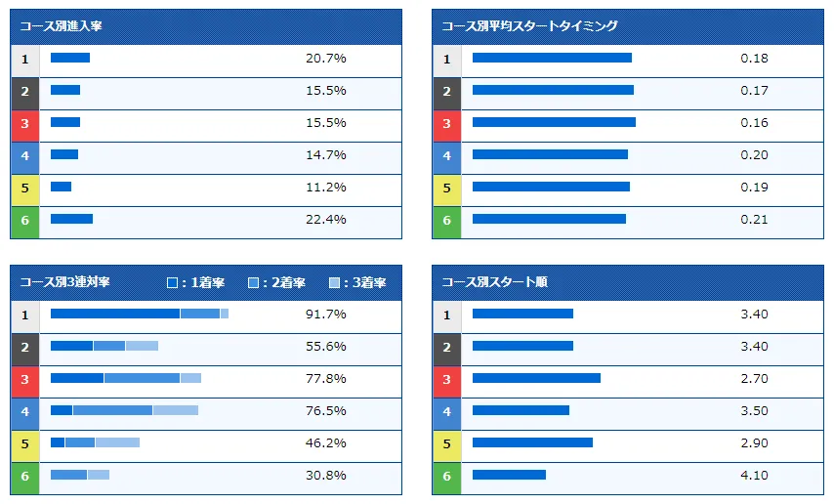Click the コース別スタート順 panel header

point(628,282)
